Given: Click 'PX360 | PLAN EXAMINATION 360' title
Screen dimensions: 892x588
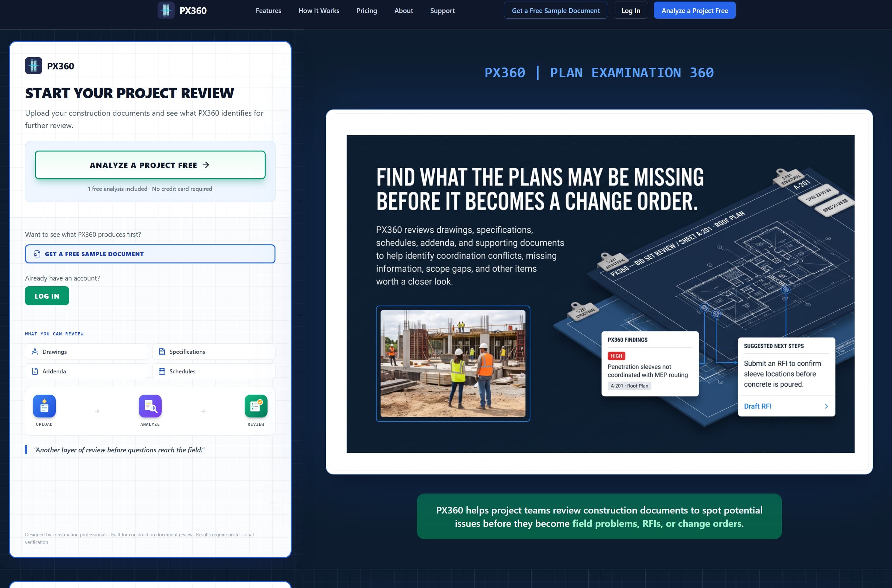Looking at the screenshot, I should [599, 72].
